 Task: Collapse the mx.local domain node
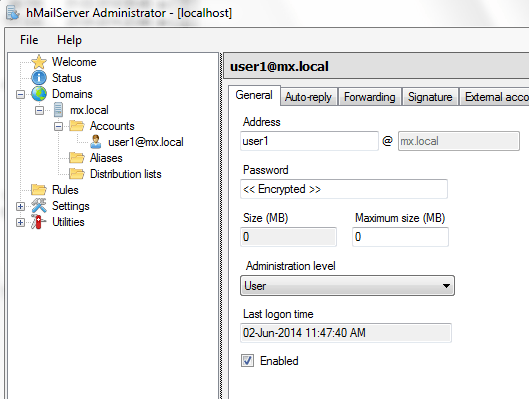click(x=39, y=110)
